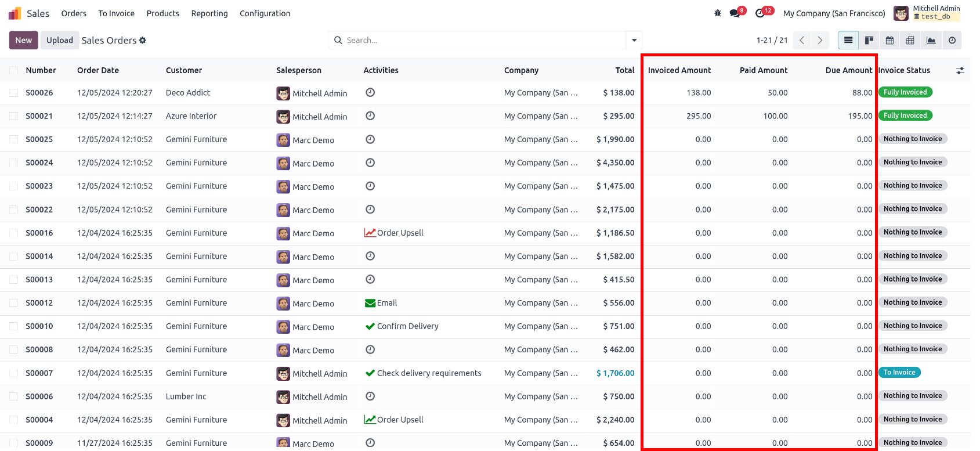
Task: Toggle the select-all header checkbox
Action: point(13,70)
